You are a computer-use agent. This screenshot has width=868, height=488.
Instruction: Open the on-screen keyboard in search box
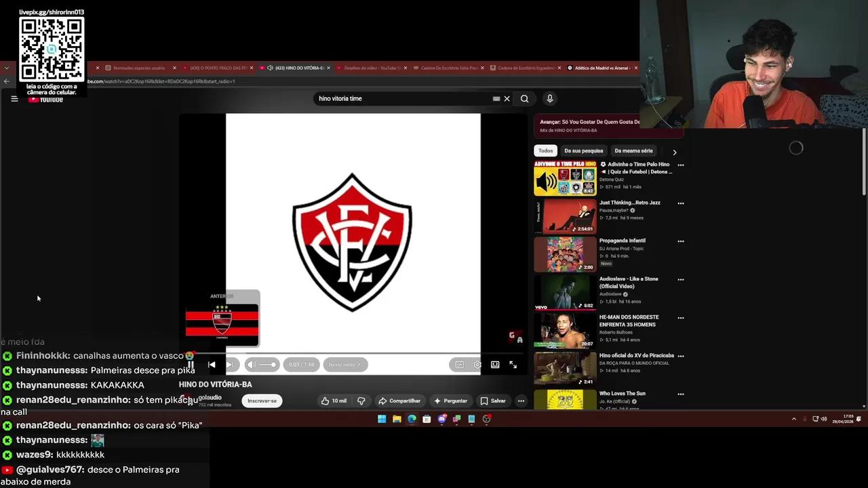point(496,99)
